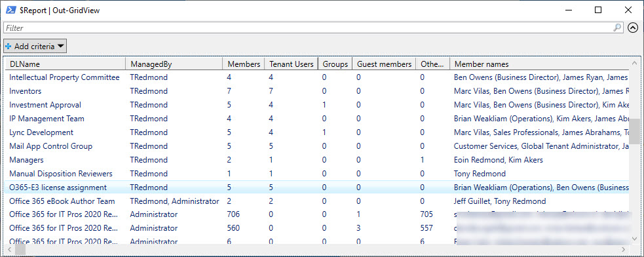Click Guest members value 3
The image size is (644, 257).
(x=358, y=227)
